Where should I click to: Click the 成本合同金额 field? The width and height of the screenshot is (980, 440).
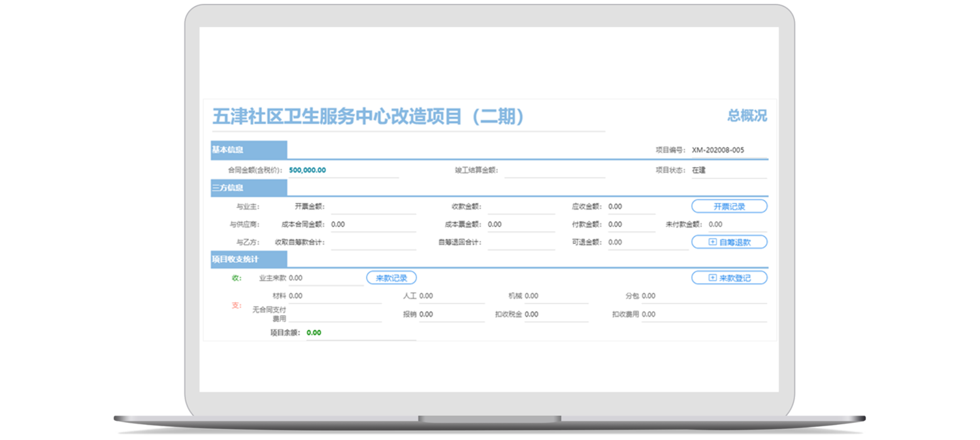coord(364,224)
